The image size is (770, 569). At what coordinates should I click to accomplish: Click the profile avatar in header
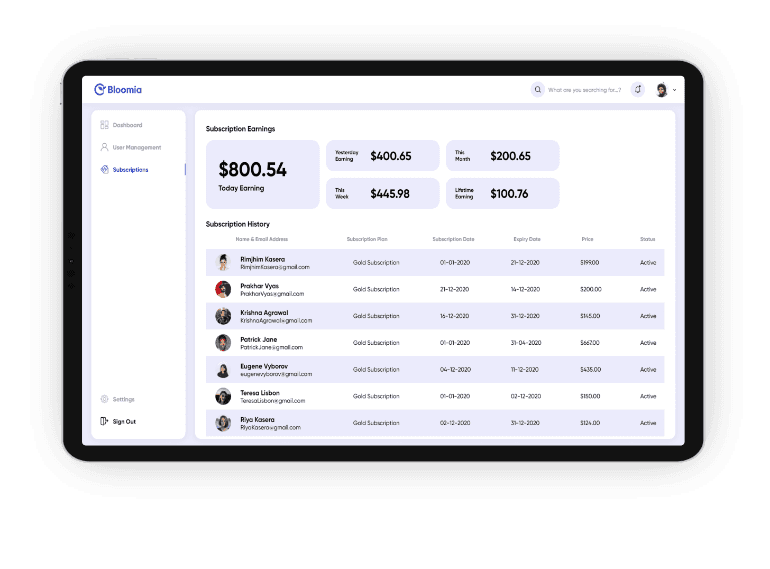[x=661, y=90]
